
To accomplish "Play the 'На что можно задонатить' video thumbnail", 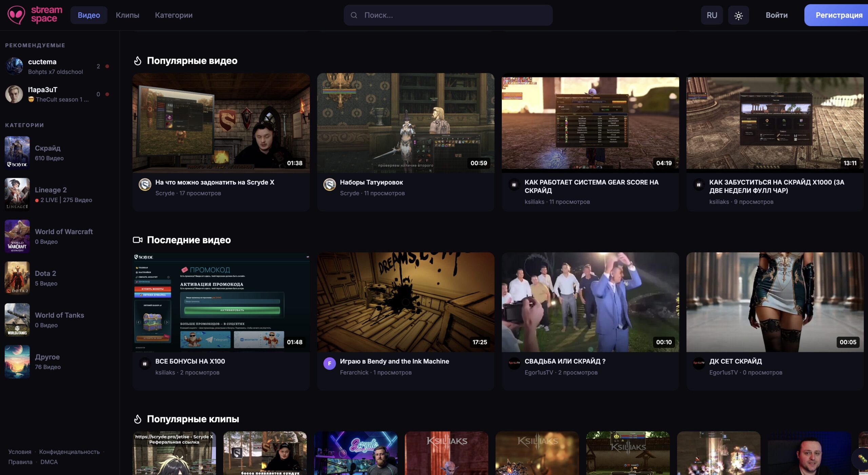I will (221, 123).
